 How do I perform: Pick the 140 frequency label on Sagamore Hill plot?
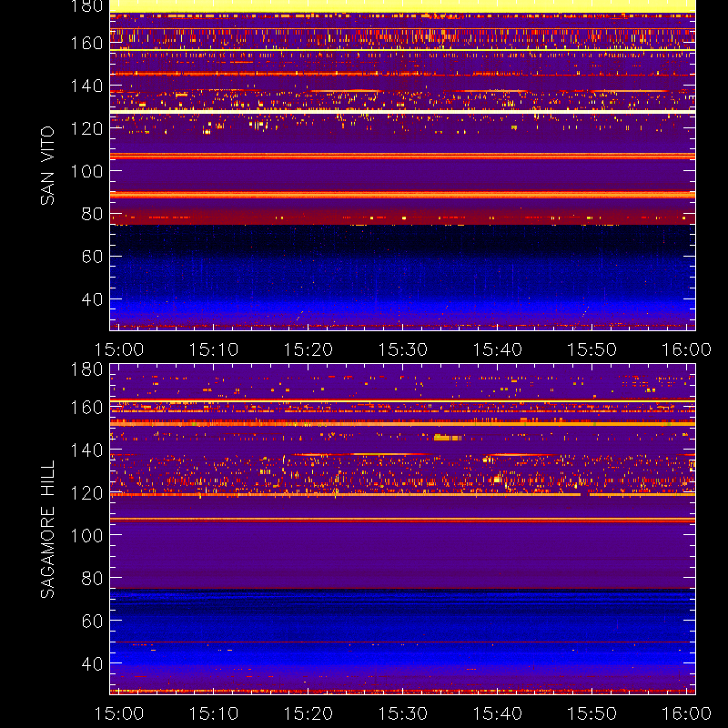(86, 450)
